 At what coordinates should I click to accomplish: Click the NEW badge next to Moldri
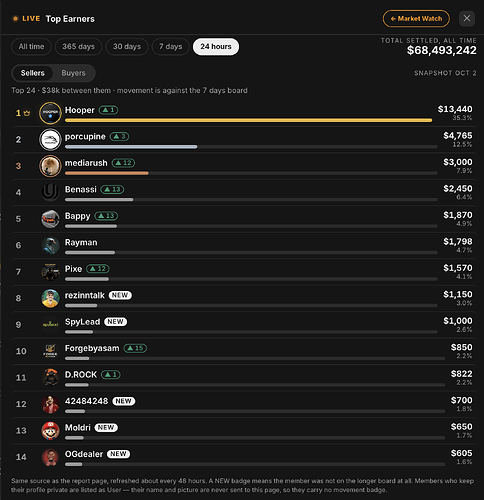point(106,427)
